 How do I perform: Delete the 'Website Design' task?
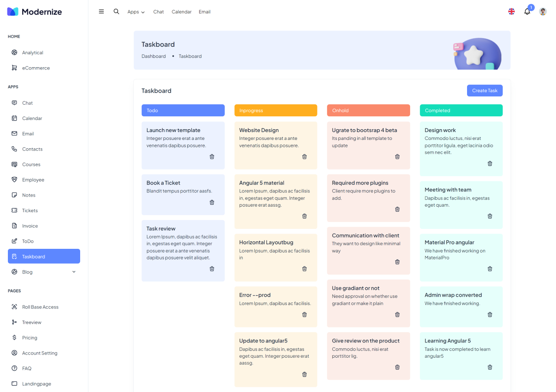point(304,157)
